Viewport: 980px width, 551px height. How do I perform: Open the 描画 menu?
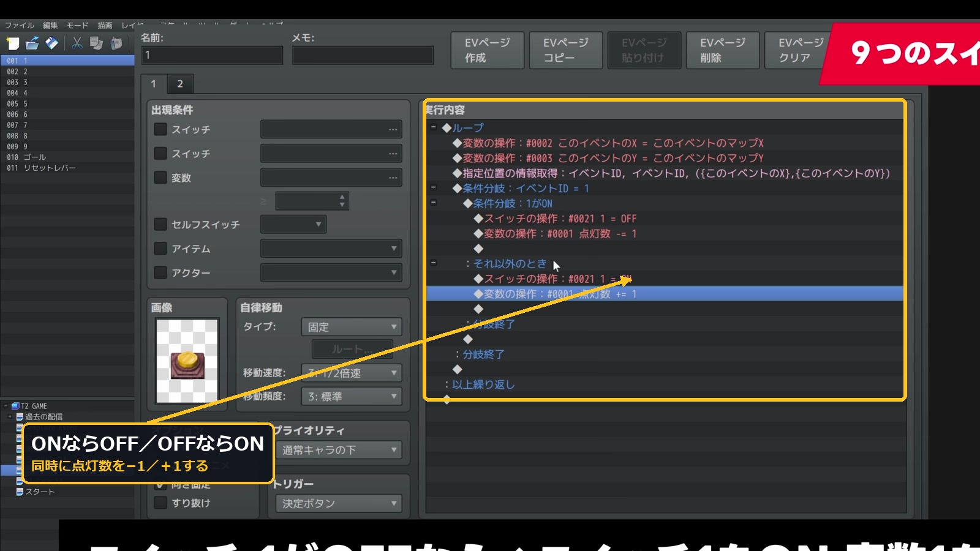[x=105, y=25]
